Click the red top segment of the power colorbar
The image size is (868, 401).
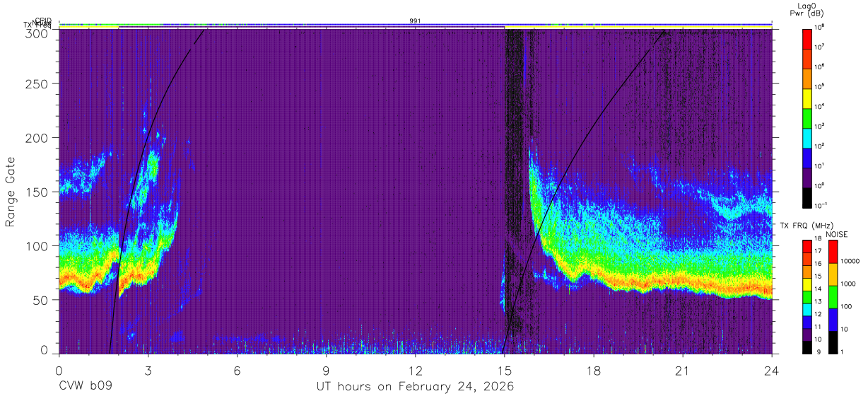(807, 38)
